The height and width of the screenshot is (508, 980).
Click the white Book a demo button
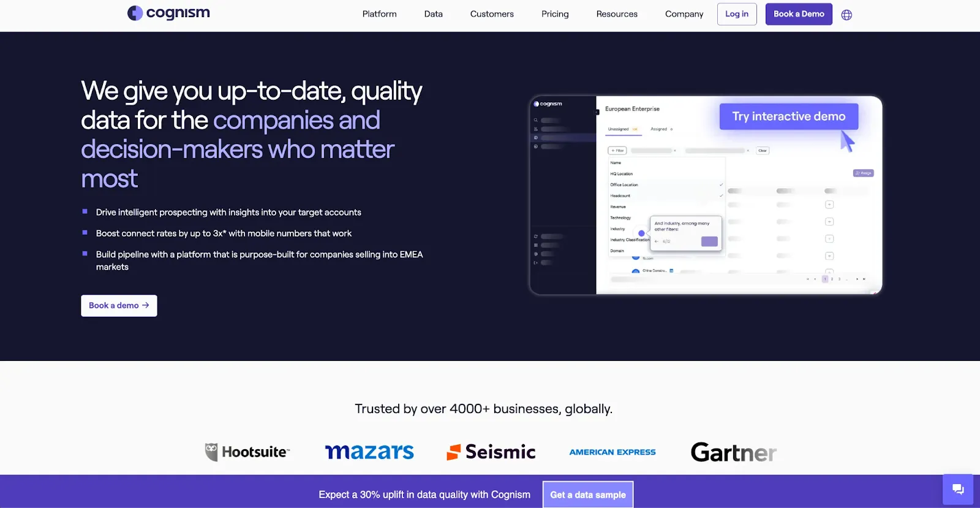[119, 306]
